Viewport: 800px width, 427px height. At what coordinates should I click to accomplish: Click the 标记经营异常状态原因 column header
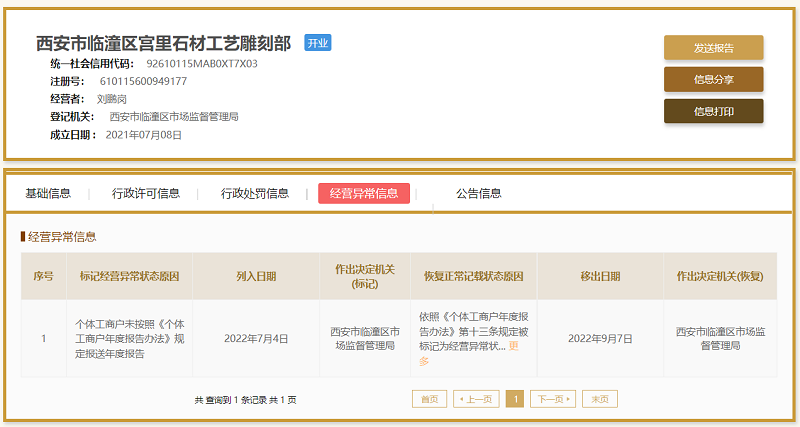[129, 275]
